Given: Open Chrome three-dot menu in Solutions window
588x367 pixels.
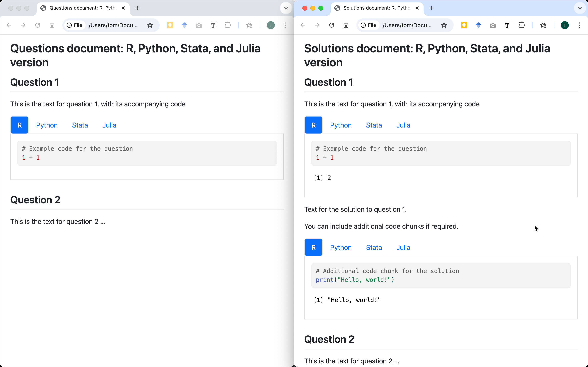Looking at the screenshot, I should 579,25.
